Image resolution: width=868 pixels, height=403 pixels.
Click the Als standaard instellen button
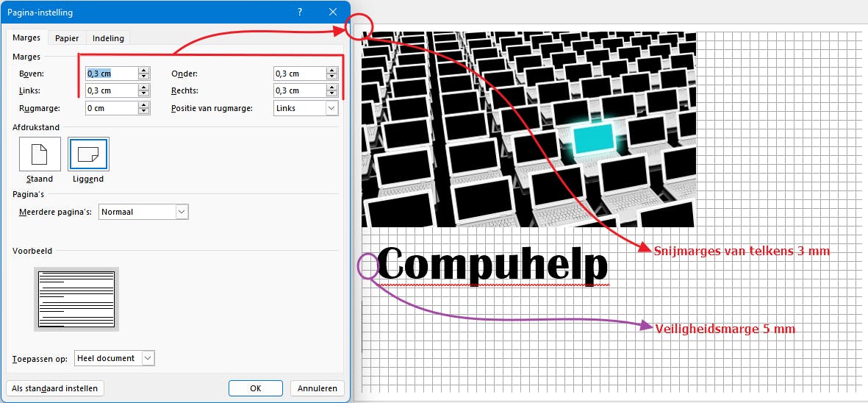click(x=55, y=388)
